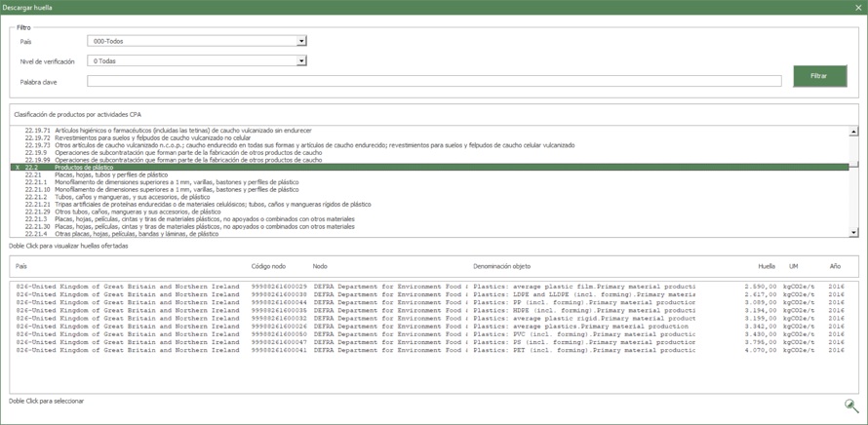Click the País column header in results
This screenshot has height=425, width=868.
point(21,267)
